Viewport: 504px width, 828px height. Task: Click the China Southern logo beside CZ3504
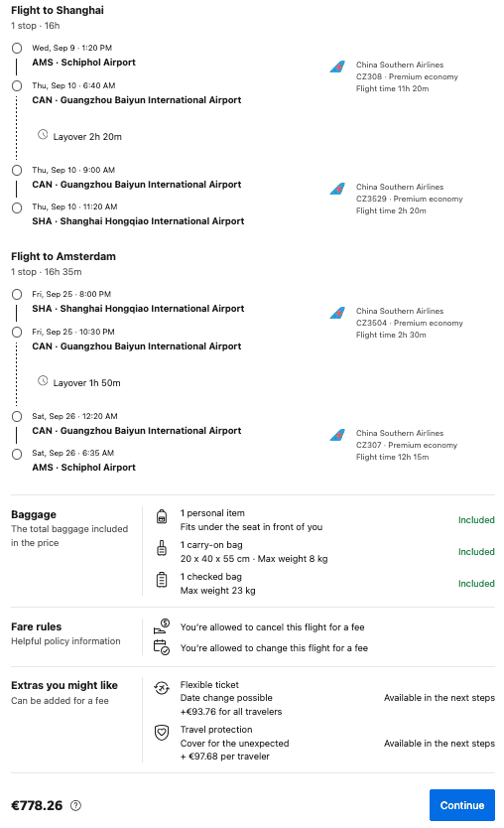337,313
